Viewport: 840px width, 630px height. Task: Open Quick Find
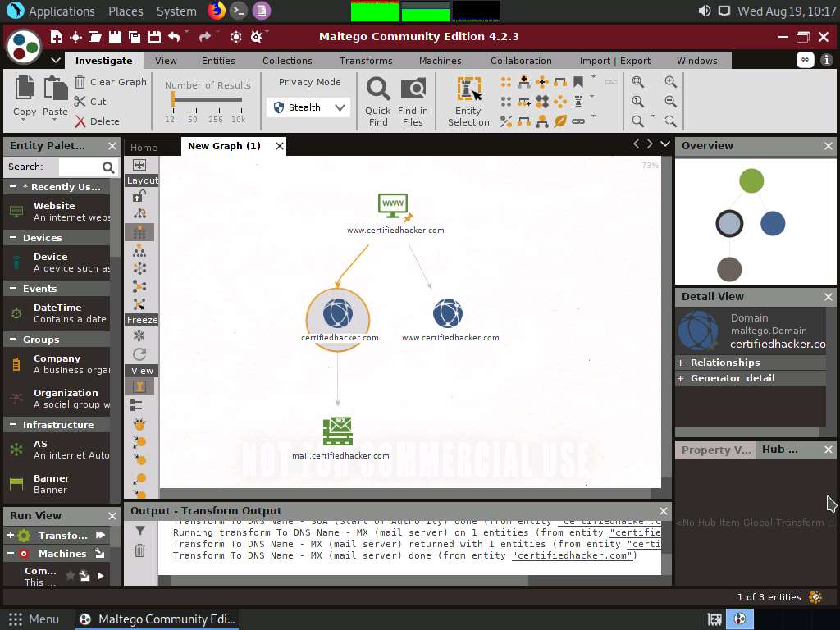click(x=378, y=101)
